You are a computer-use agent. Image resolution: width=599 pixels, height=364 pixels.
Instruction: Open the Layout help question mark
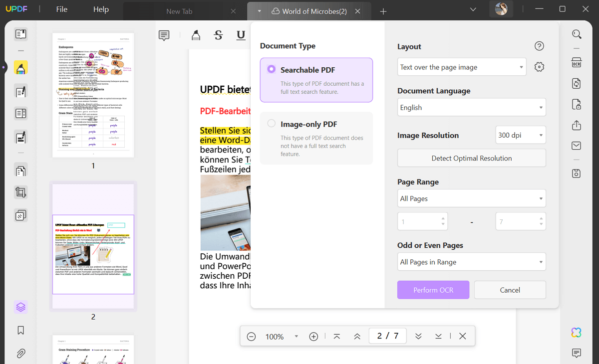[x=539, y=46]
